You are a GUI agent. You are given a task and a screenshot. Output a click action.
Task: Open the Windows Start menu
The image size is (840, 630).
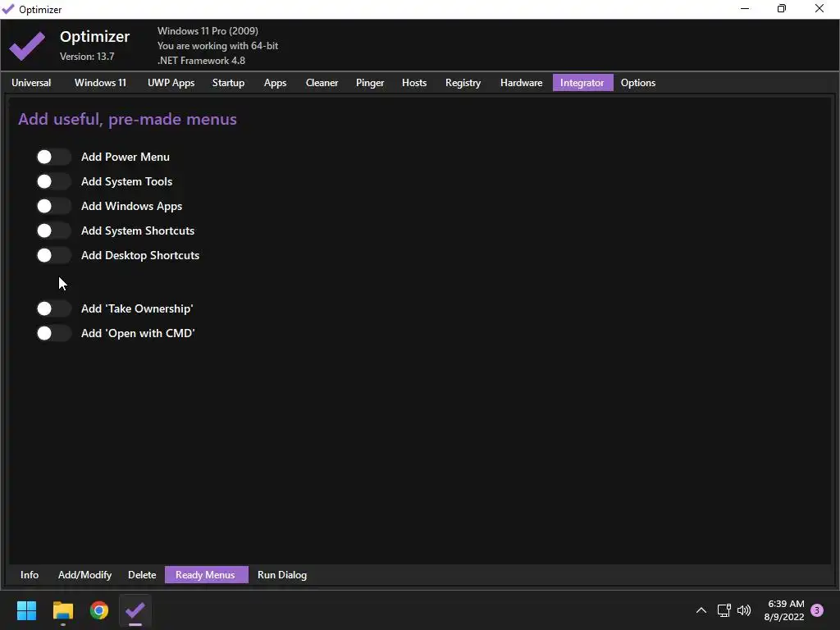[x=26, y=610]
